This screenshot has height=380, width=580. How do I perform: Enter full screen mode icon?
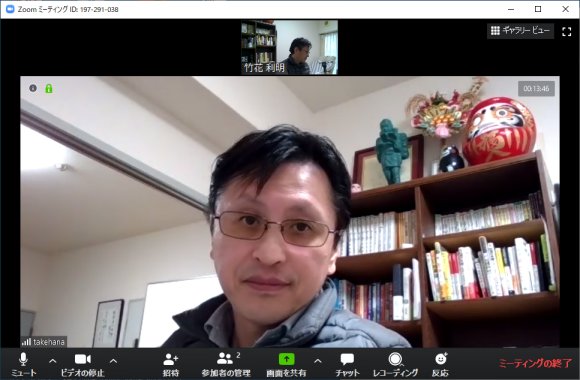point(566,31)
